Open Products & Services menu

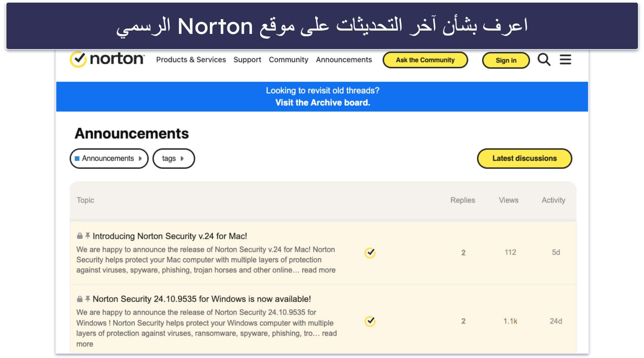[x=191, y=60]
